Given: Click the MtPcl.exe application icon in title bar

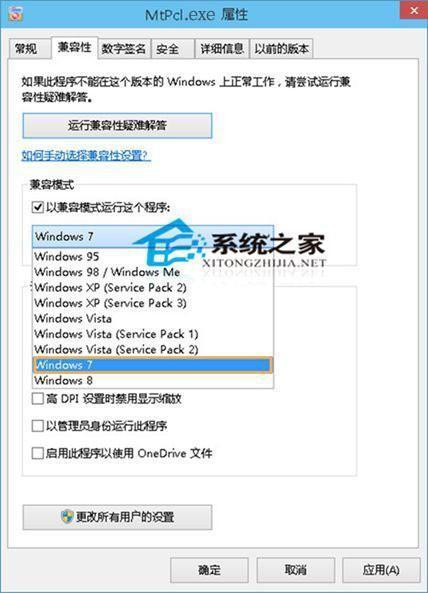Looking at the screenshot, I should point(16,13).
